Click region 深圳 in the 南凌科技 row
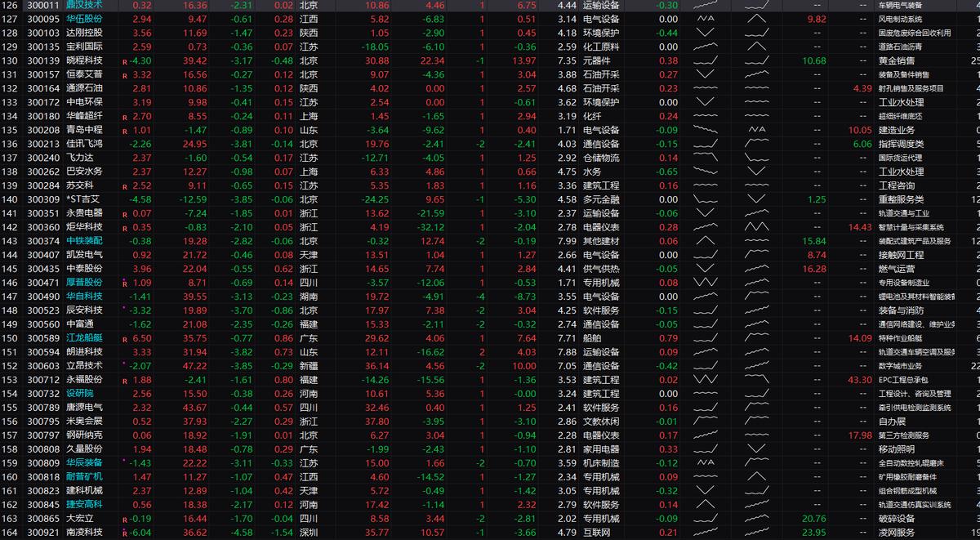Viewport: 980px width, 540px height. (309, 533)
